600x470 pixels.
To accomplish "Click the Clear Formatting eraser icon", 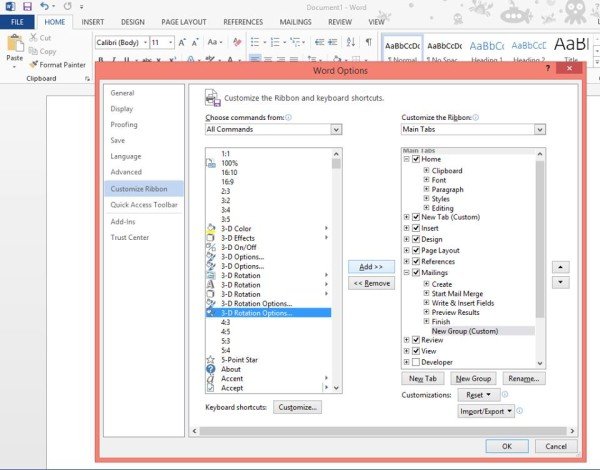I will coord(237,42).
